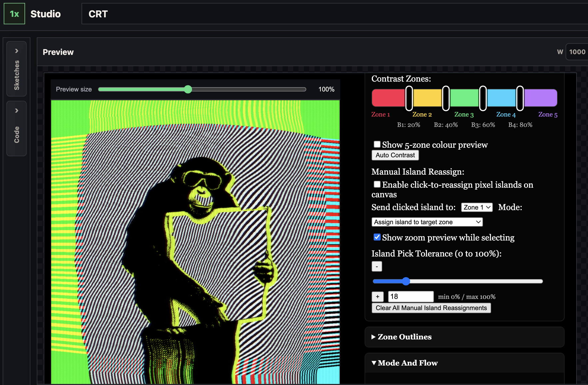
Task: Click the Manual Island Reassign heading
Action: [418, 171]
